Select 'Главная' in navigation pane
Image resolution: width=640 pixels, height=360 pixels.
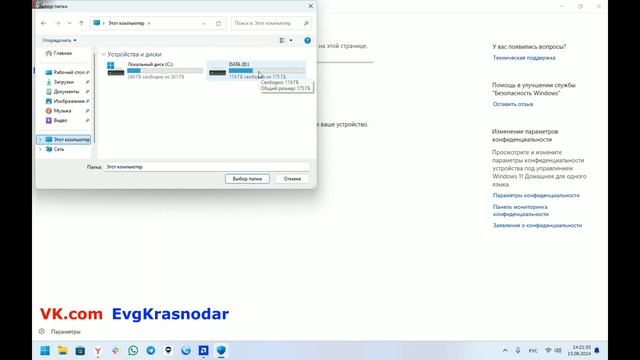(x=59, y=53)
